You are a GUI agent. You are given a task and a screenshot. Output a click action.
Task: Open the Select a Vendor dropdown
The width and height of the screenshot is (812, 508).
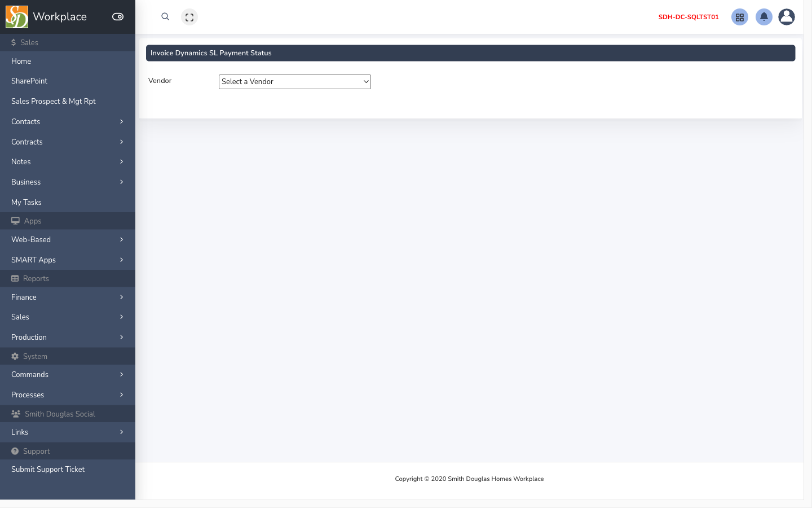click(x=295, y=82)
